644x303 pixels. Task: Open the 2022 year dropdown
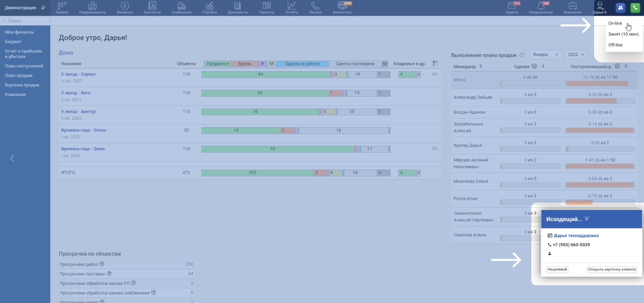[576, 55]
